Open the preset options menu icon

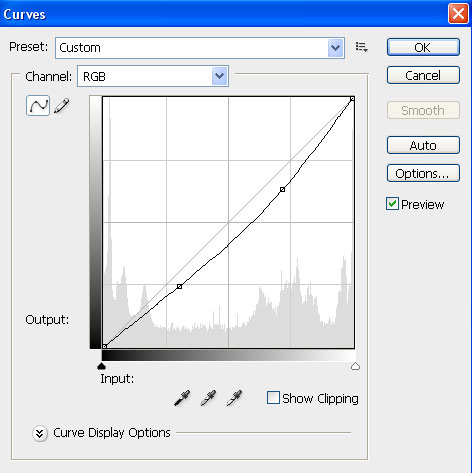(x=361, y=47)
